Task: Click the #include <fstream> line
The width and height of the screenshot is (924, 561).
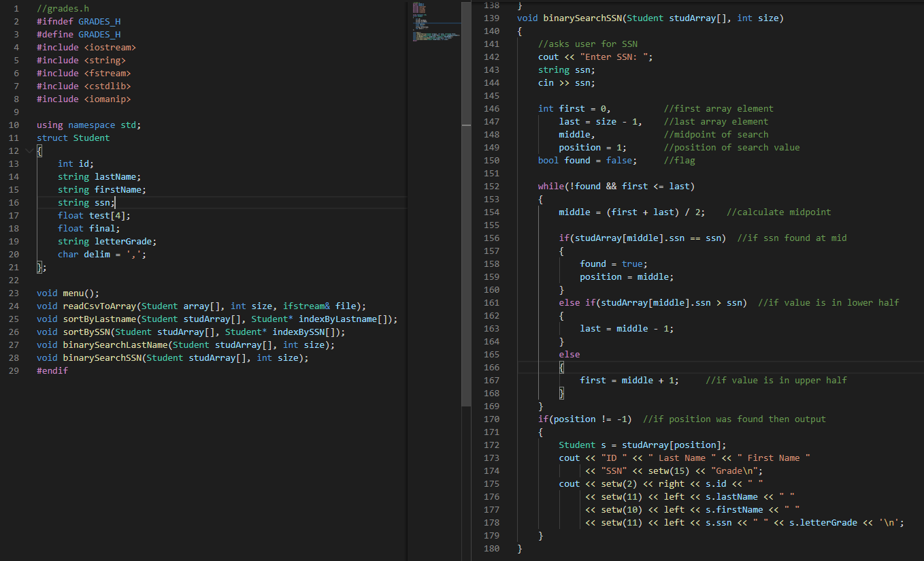Action: pos(84,73)
